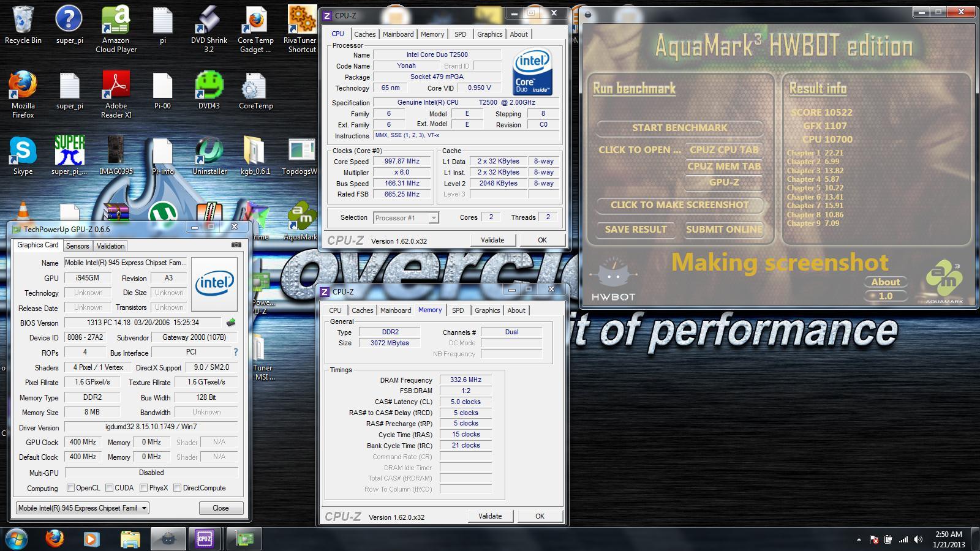Click START BENCHMARK in AquaMark

pos(680,128)
